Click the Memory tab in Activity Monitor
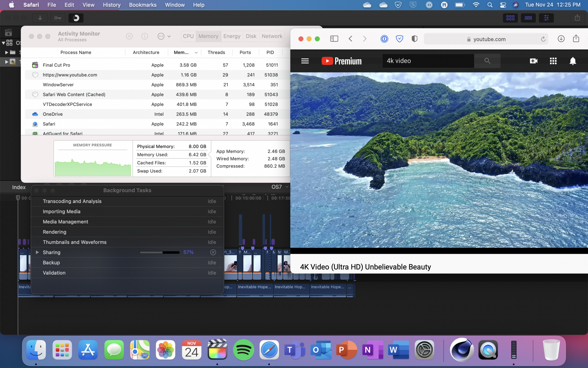This screenshot has width=588, height=368. pos(208,36)
